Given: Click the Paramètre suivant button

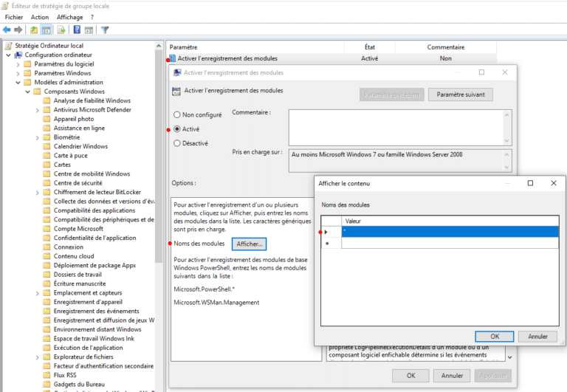Looking at the screenshot, I should 461,94.
